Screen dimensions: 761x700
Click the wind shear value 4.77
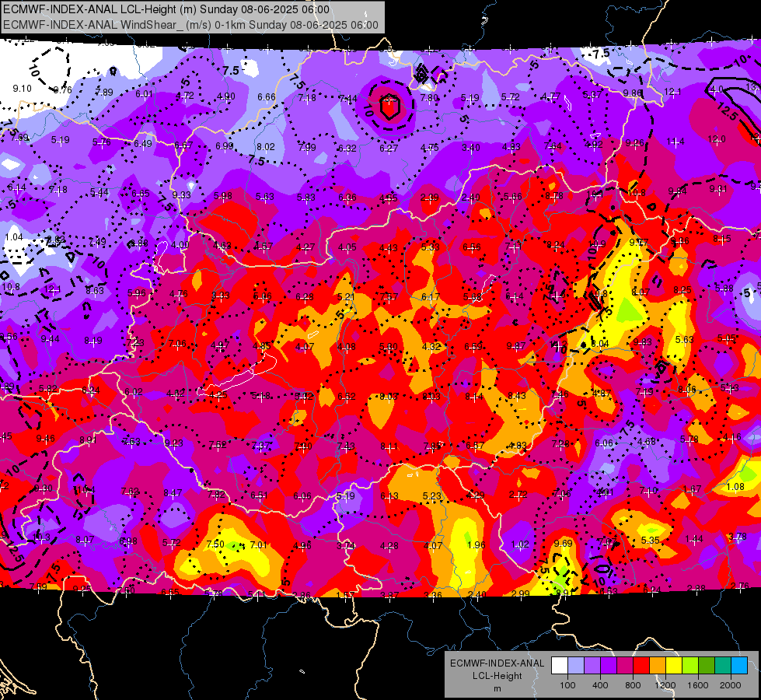(551, 96)
